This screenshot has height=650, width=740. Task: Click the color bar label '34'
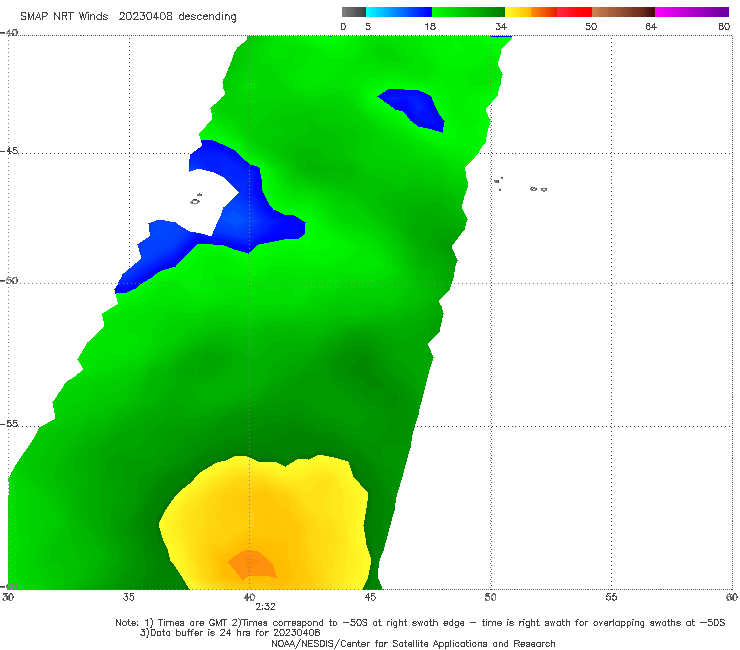coord(501,26)
